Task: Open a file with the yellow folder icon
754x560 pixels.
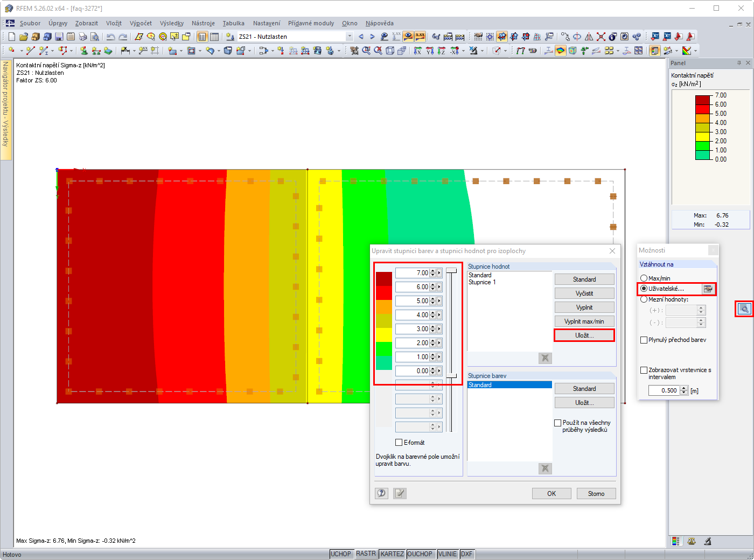Action: [24, 37]
